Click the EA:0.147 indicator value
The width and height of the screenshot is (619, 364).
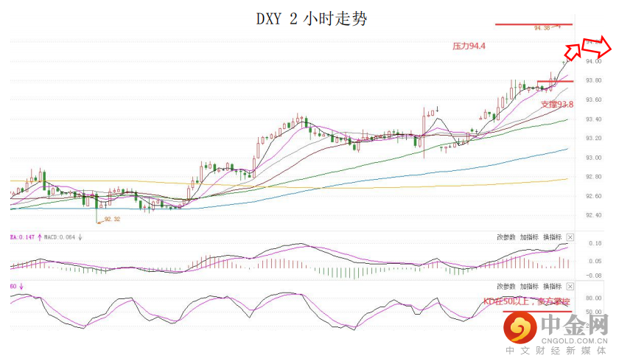[x=22, y=237]
